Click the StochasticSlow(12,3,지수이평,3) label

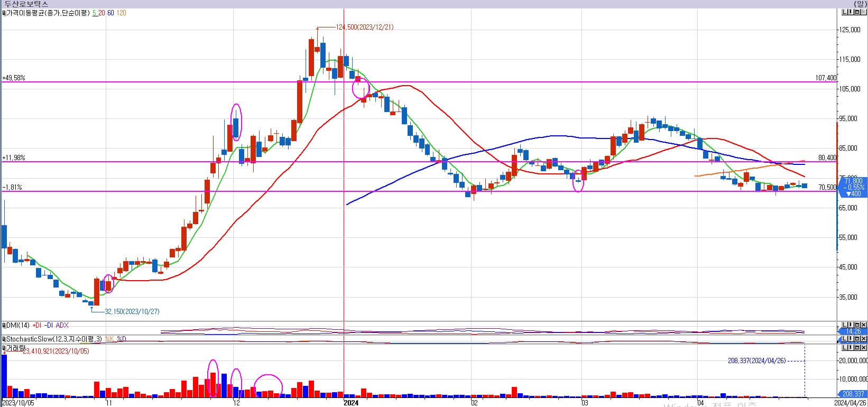click(x=54, y=339)
